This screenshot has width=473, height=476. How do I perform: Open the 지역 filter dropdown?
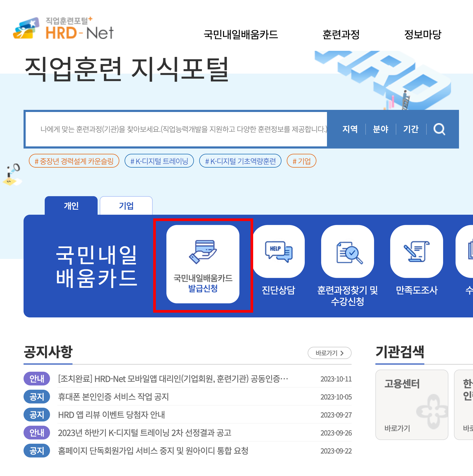tap(350, 129)
